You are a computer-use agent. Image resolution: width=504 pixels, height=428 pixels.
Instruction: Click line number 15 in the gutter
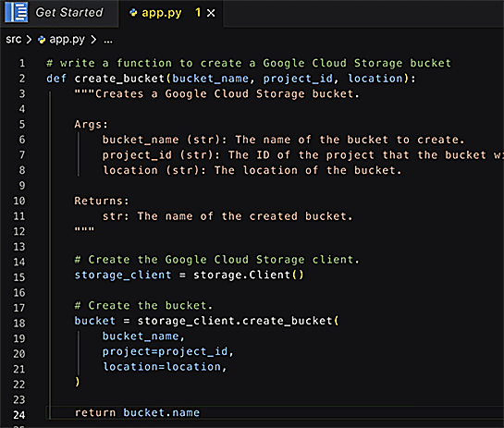19,277
